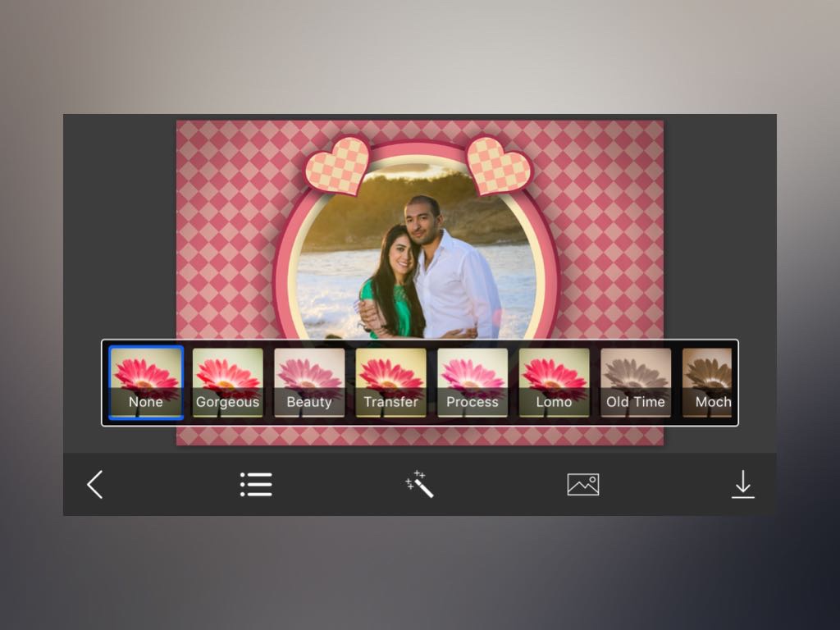Image resolution: width=840 pixels, height=630 pixels.
Task: Open the photo gallery picker icon
Action: pos(582,485)
